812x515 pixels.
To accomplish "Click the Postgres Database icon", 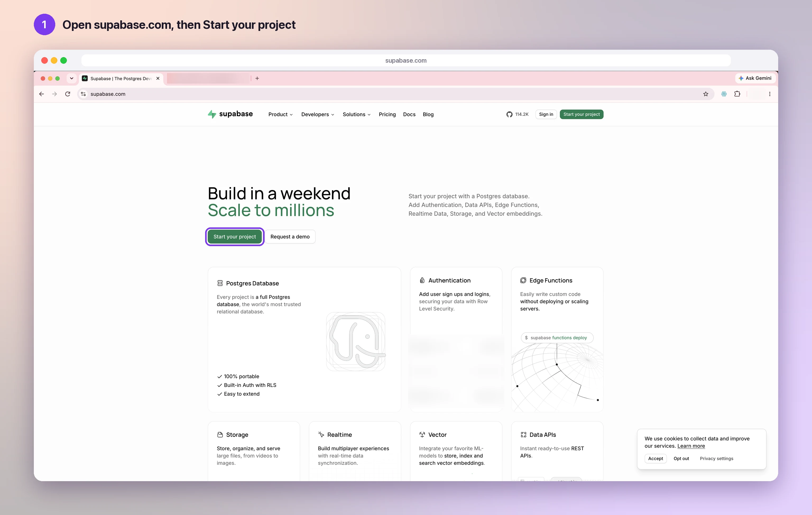I will (x=220, y=283).
